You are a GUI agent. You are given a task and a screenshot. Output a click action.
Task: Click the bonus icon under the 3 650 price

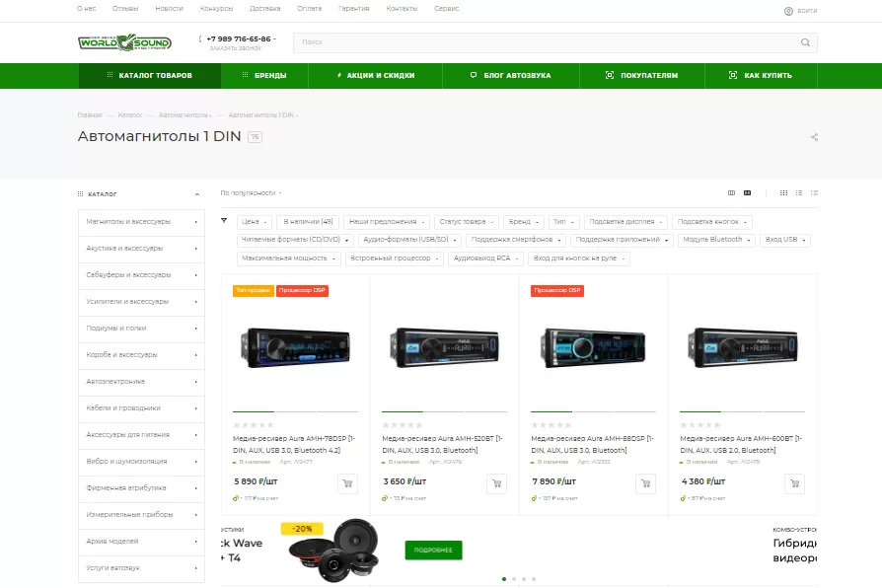pos(385,498)
